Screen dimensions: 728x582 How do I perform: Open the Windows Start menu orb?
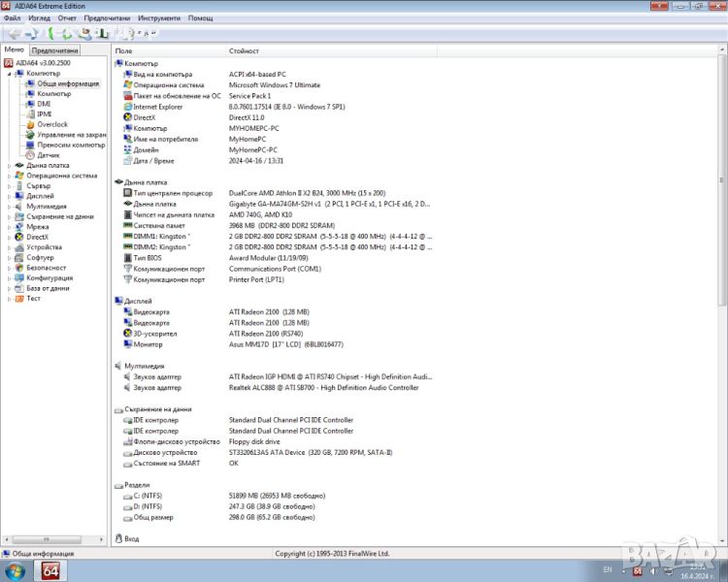17,569
